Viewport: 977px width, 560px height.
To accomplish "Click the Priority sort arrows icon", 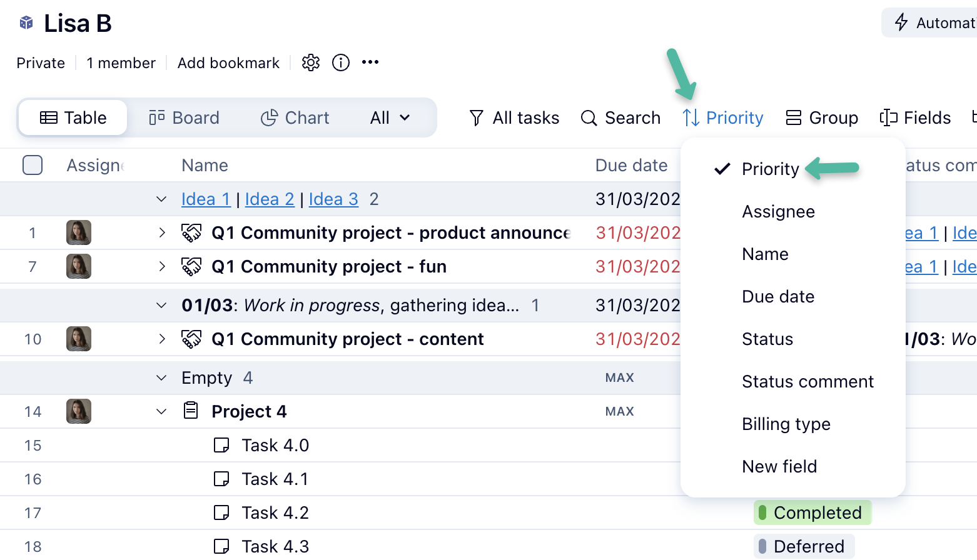I will (x=691, y=118).
